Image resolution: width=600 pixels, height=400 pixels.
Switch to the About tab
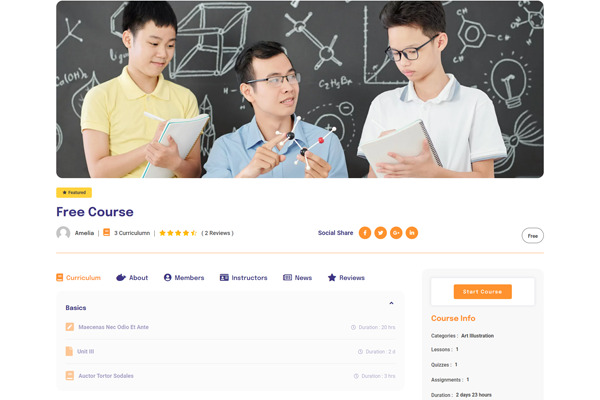coord(132,278)
